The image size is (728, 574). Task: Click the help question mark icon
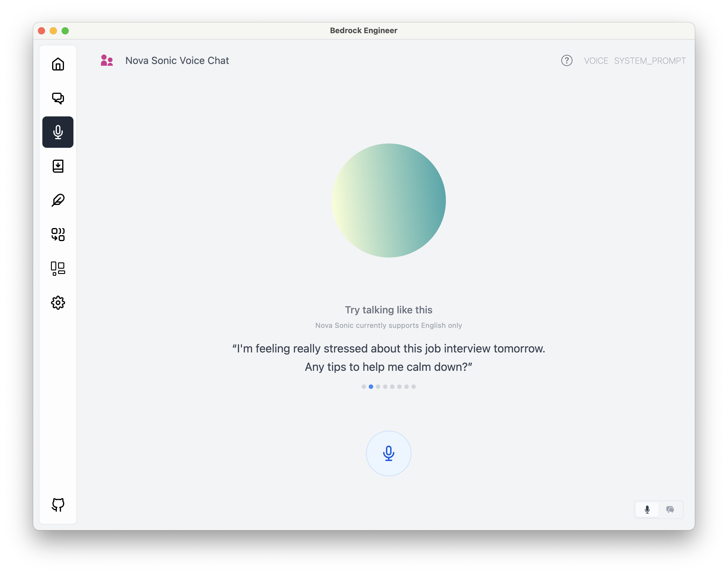tap(567, 60)
